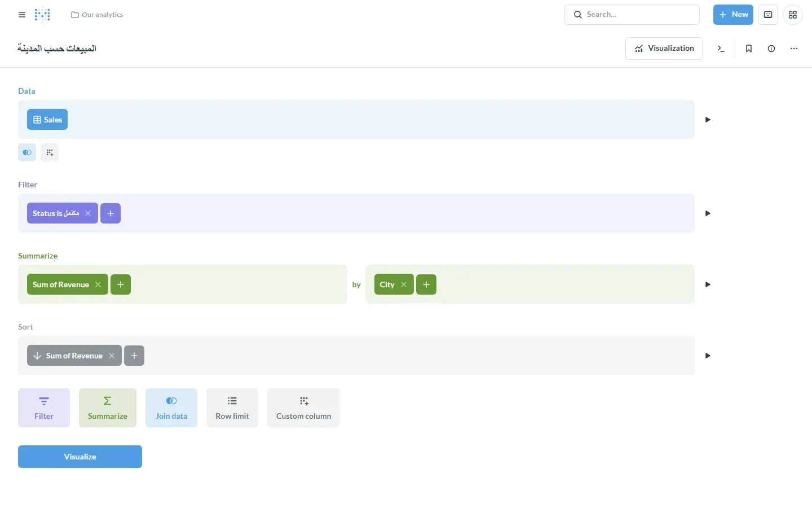Preview the Data step results

pos(708,120)
